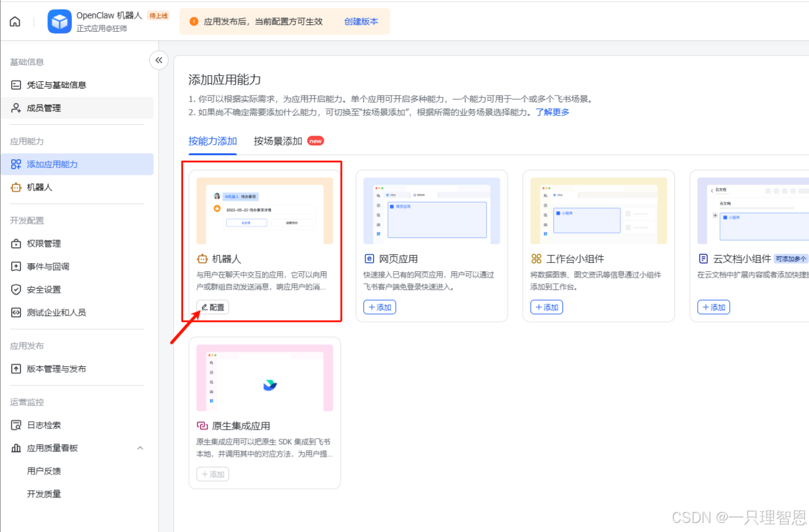Click the 网页应用 card preview thumbnail

click(x=431, y=211)
